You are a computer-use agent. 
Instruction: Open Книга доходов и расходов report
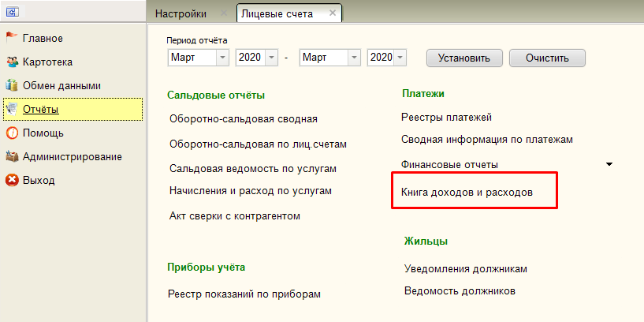(x=467, y=192)
